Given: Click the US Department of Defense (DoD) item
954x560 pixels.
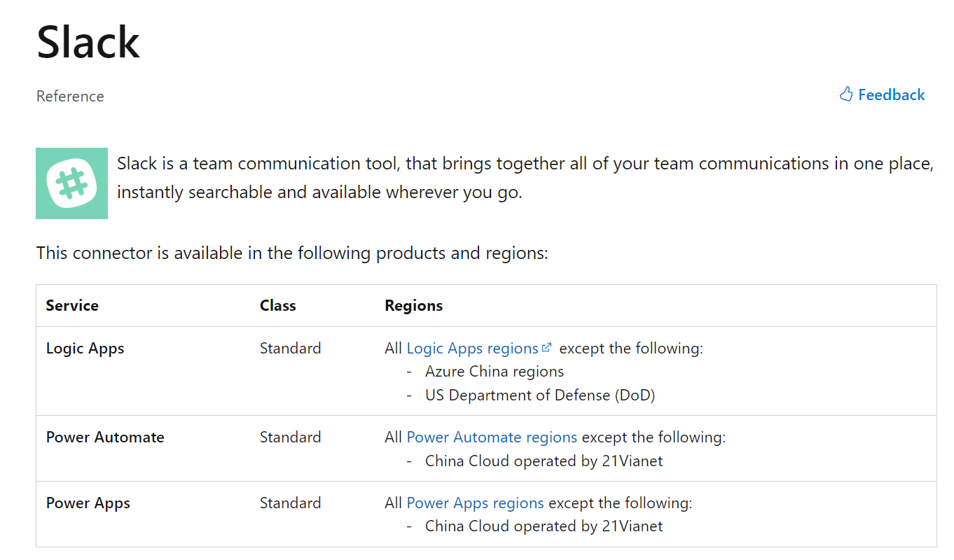Looking at the screenshot, I should (x=539, y=395).
